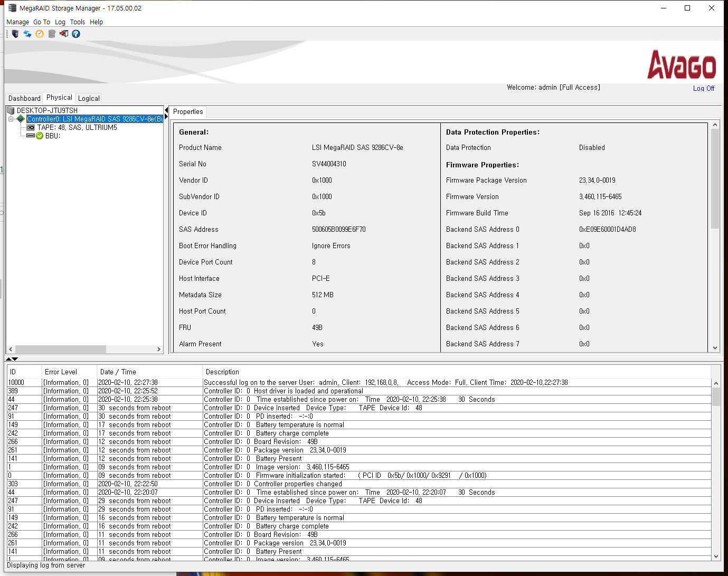Click the tree pane horizontal scrollbar thumb
728x576 pixels.
point(60,349)
